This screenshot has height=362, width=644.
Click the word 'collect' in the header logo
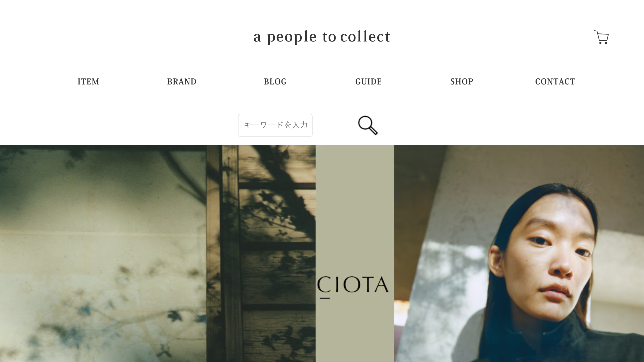[365, 36]
